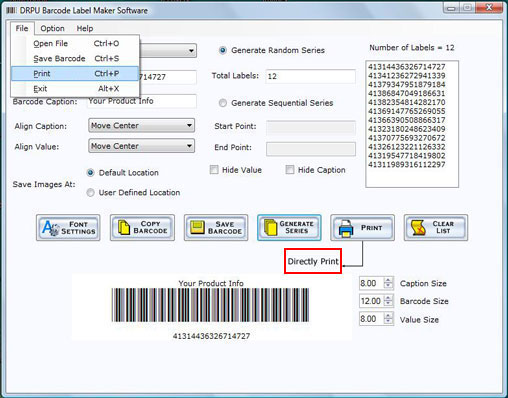Select list entry 41323180248623409

pyautogui.click(x=407, y=129)
